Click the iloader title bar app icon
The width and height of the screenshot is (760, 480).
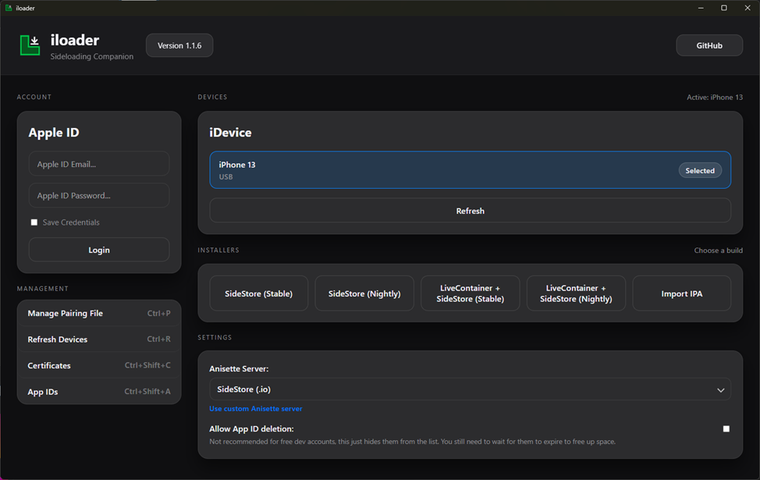click(8, 8)
